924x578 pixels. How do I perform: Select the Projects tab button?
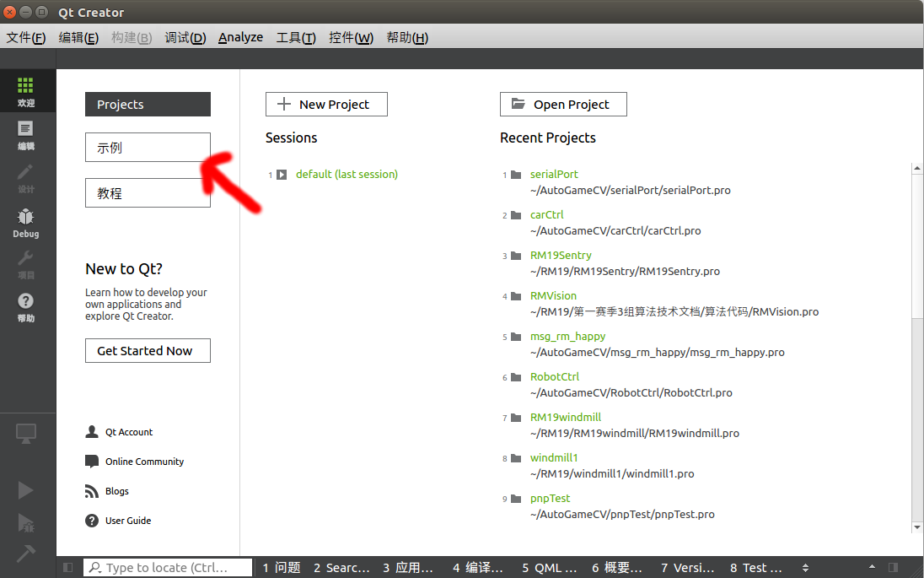(x=148, y=105)
